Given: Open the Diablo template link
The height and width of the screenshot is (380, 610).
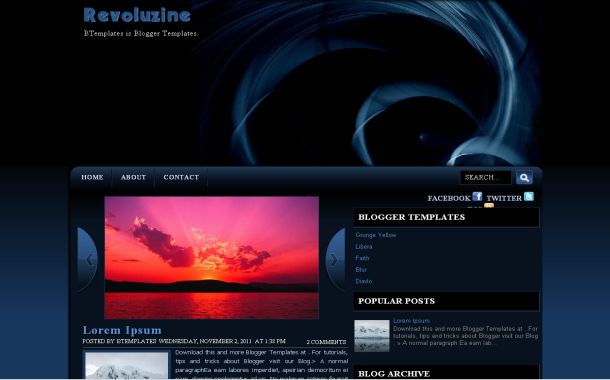Looking at the screenshot, I should (364, 281).
